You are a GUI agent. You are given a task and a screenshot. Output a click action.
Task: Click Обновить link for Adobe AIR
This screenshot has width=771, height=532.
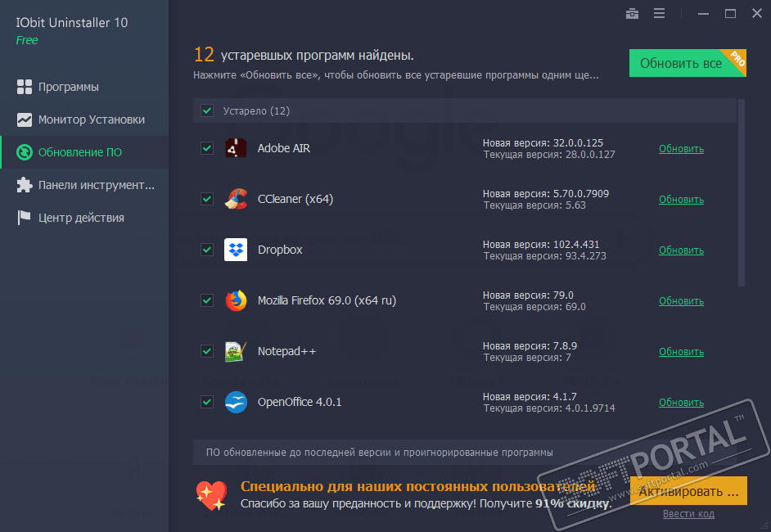[681, 148]
